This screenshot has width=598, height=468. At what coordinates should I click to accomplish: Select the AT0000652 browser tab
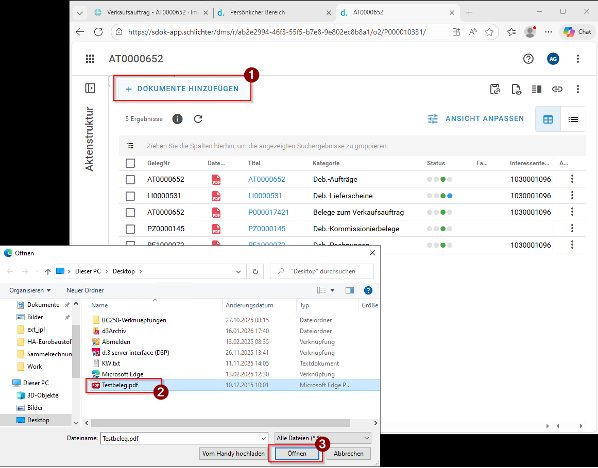click(397, 12)
